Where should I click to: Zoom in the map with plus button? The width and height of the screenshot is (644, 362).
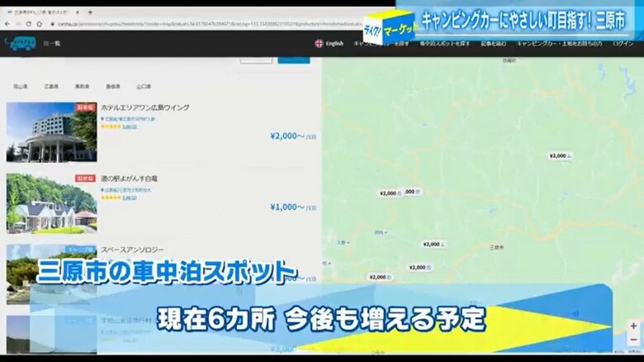633,326
